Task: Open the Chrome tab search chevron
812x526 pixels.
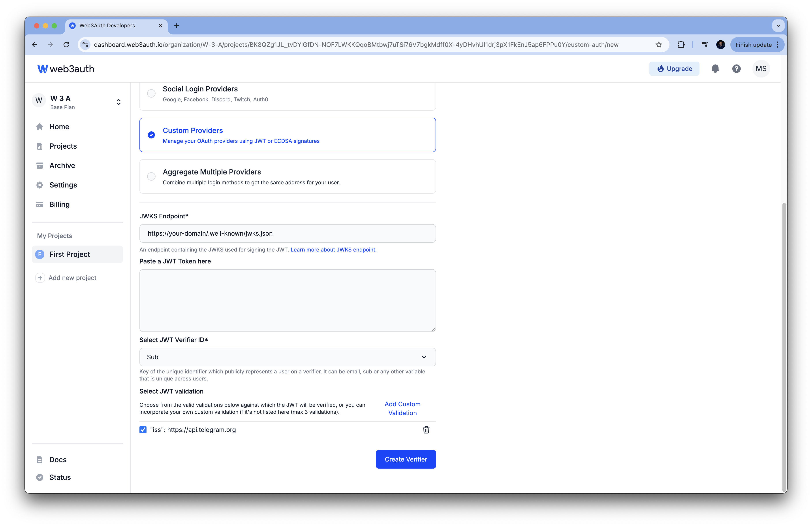Action: [778, 26]
